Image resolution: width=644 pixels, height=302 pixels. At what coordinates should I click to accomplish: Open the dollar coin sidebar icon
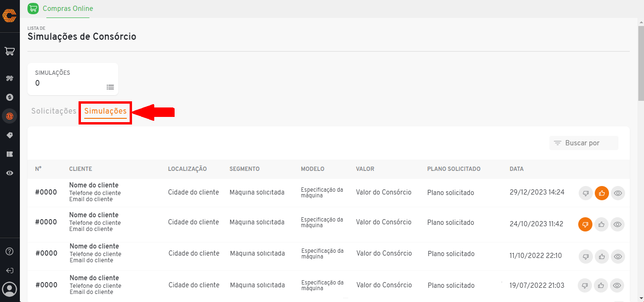(x=9, y=97)
